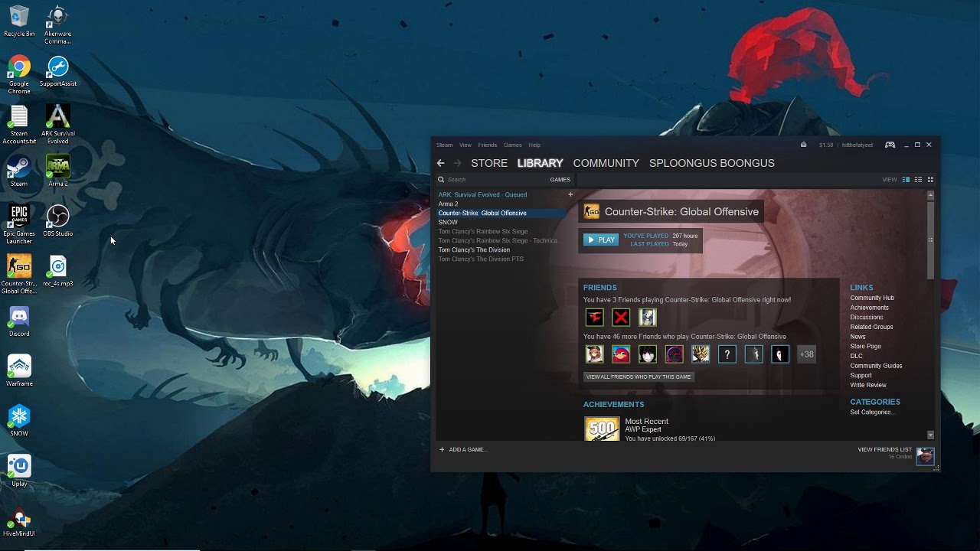
Task: Select SNOW in game list
Action: click(x=448, y=222)
